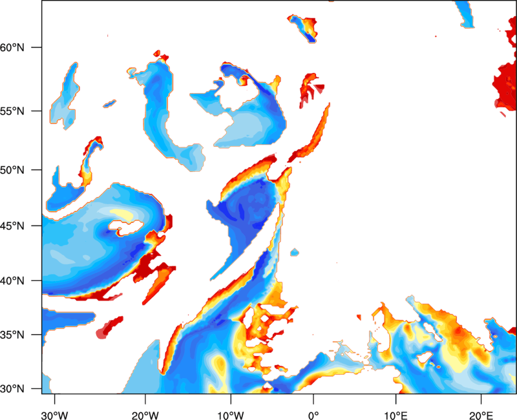Click the 20°W longitude label
The width and height of the screenshot is (517, 420).
click(x=145, y=415)
